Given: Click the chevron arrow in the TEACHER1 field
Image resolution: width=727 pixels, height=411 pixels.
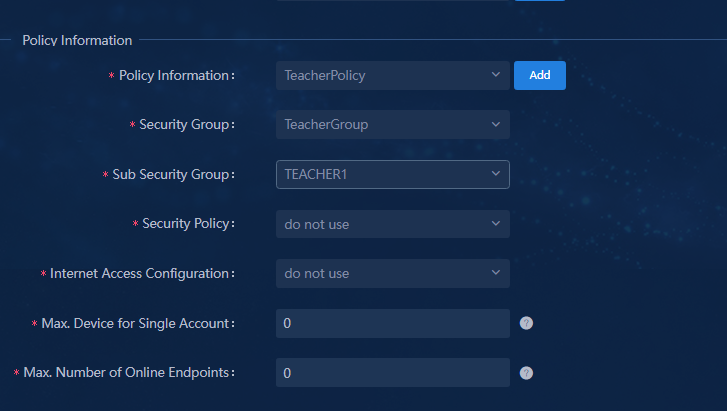Looking at the screenshot, I should [x=496, y=173].
